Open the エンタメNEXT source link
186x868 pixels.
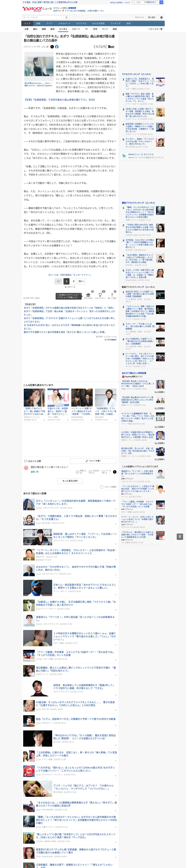coord(110,340)
